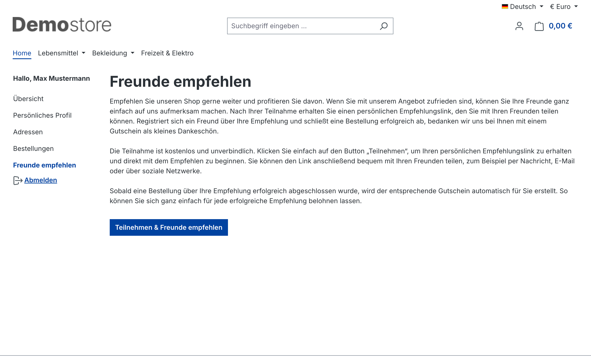This screenshot has width=591, height=364.
Task: View Bestellungen in account sidebar
Action: coord(33,149)
